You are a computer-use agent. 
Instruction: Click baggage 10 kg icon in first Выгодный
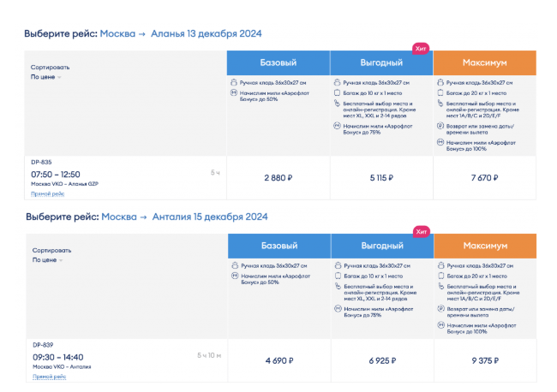[337, 93]
